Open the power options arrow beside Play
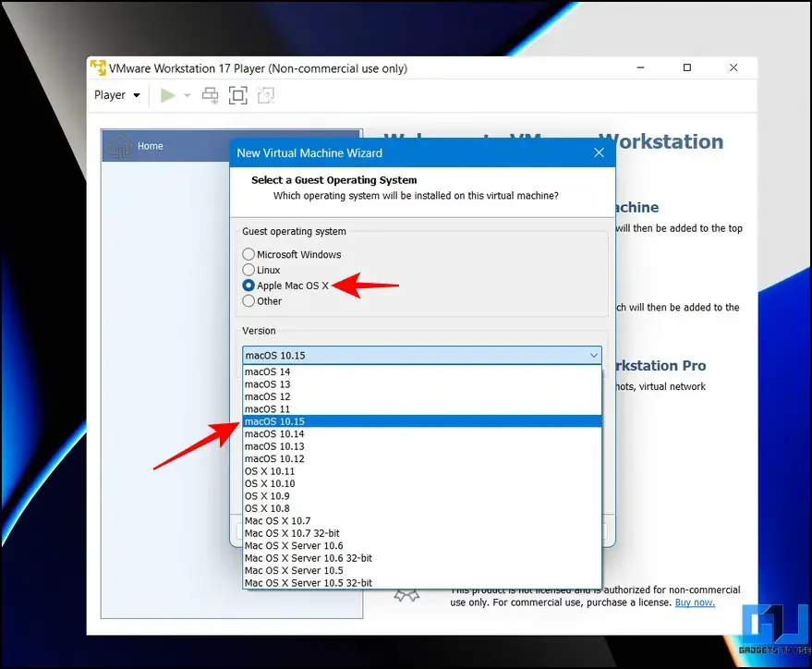The width and height of the screenshot is (812, 669). tap(188, 95)
